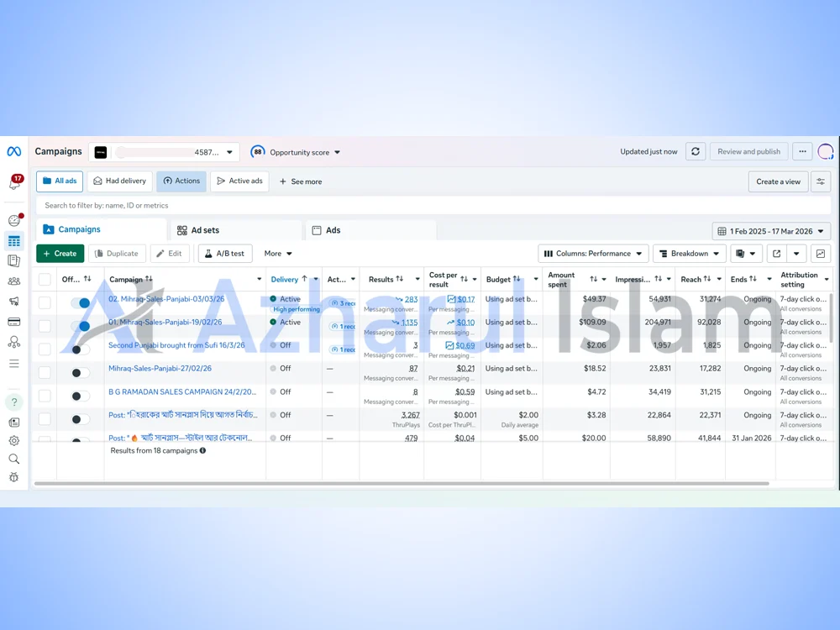Screen dimensions: 840x630
Task: Click the horizontal scrollbar below the table
Action: point(402,484)
